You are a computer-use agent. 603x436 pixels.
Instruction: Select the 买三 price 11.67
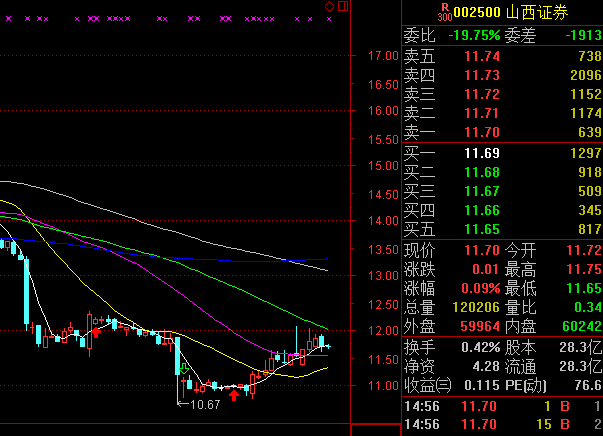[x=482, y=191]
